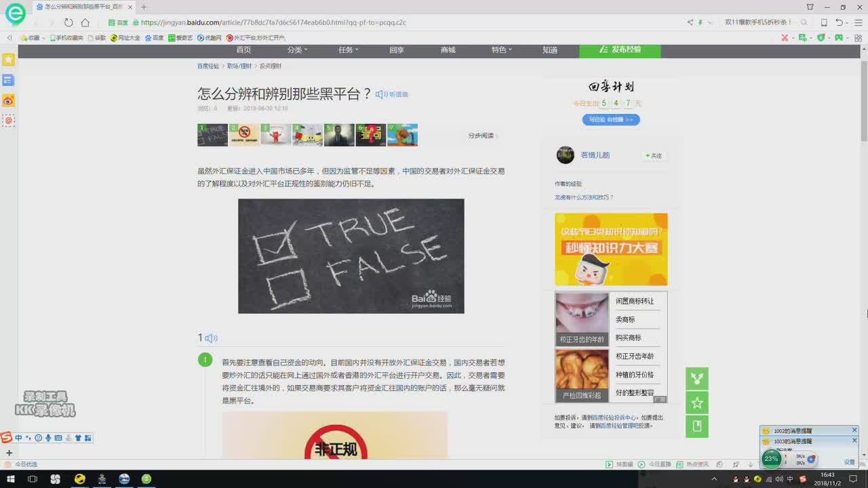Click the TRUE FALSE chalkboard thumbnail

point(212,135)
